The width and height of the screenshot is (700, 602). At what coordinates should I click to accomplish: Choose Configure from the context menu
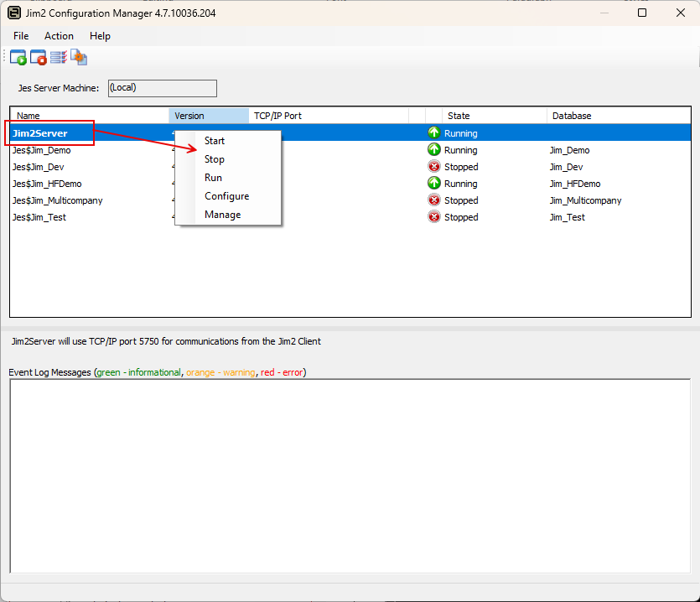(228, 196)
